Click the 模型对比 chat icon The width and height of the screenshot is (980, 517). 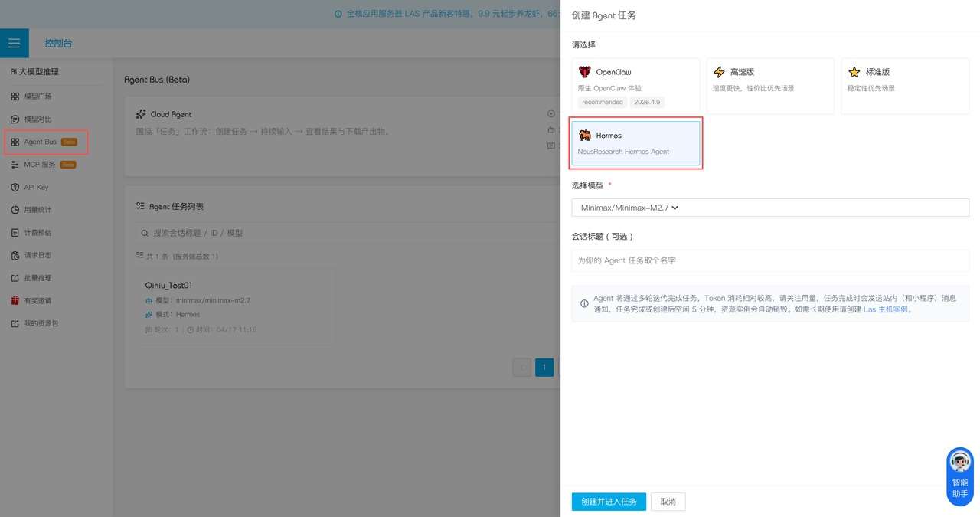(15, 119)
